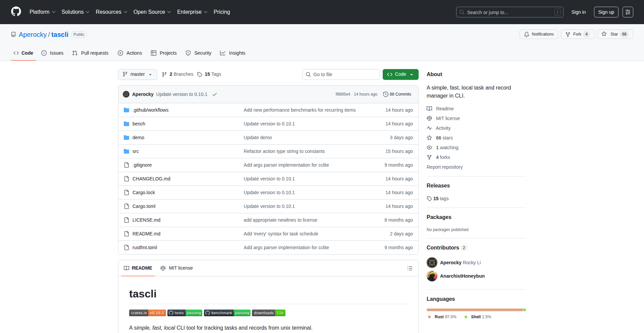Star the tascli repository

point(614,34)
